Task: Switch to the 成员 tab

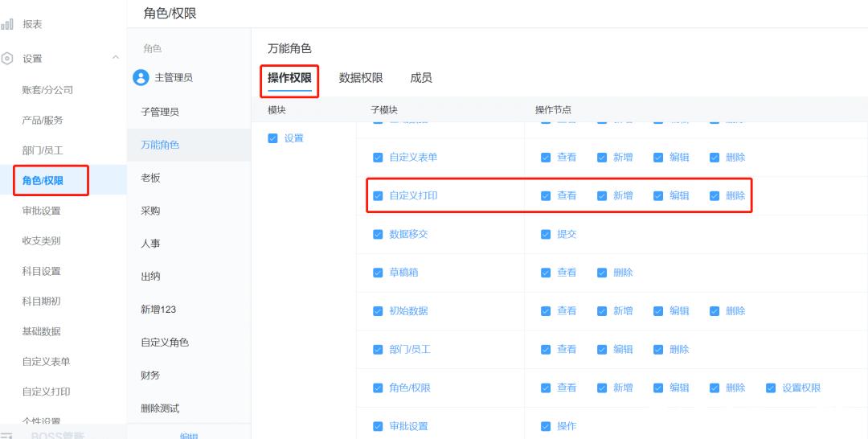Action: coord(421,78)
